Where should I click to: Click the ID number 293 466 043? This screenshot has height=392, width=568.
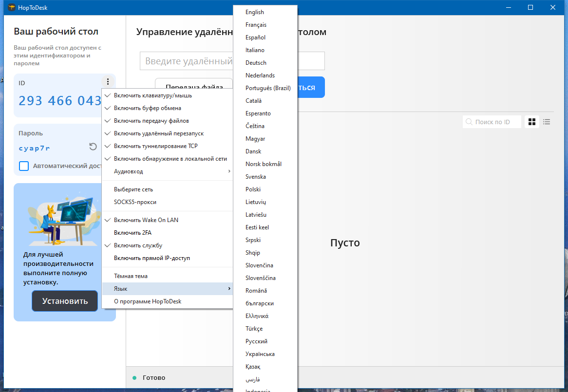(x=60, y=101)
